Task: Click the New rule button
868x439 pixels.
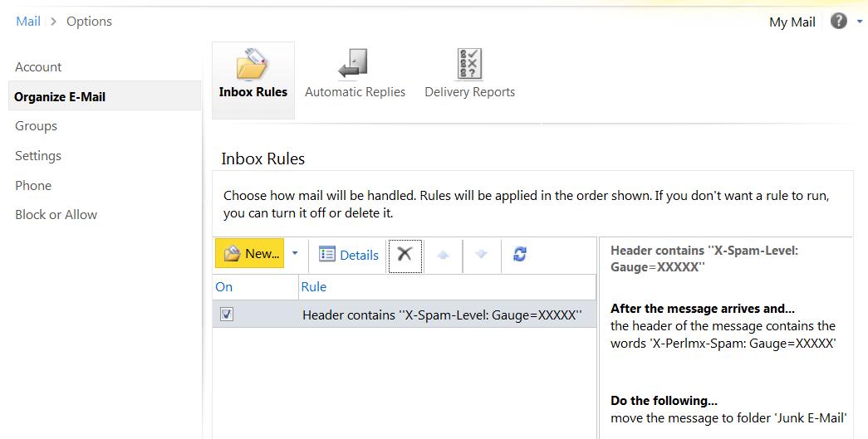Action: coord(250,254)
